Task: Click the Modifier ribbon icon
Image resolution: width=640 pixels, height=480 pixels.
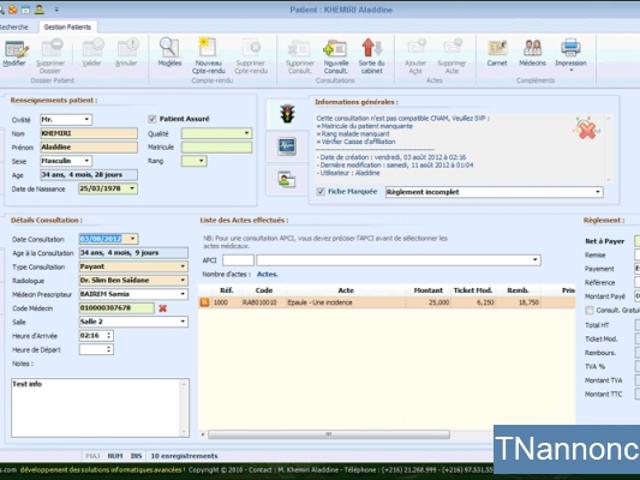Action: (16, 50)
